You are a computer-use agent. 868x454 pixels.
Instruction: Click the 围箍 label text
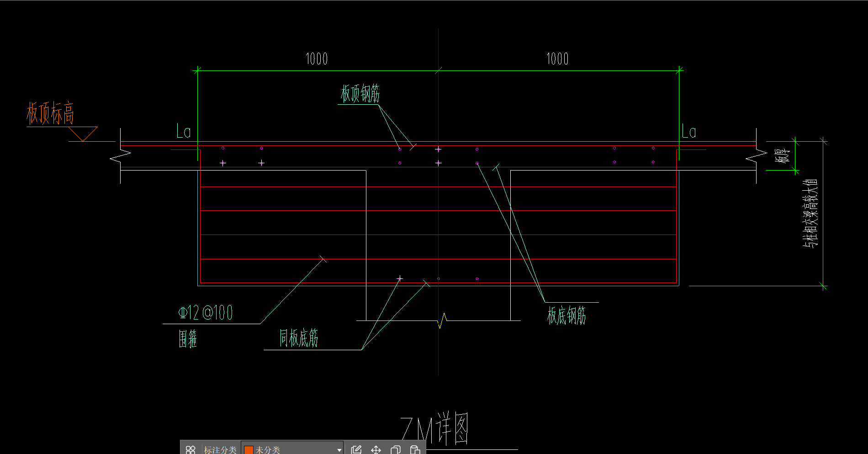[188, 339]
